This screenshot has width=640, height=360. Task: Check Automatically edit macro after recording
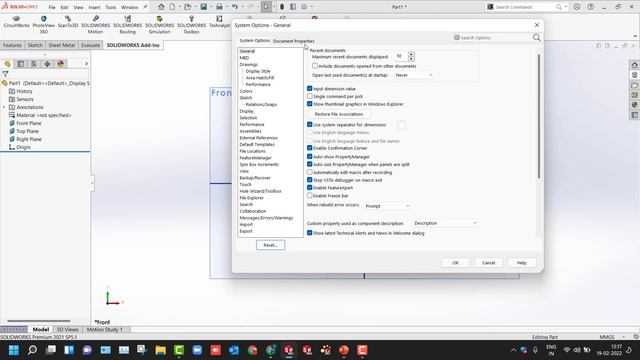click(309, 172)
